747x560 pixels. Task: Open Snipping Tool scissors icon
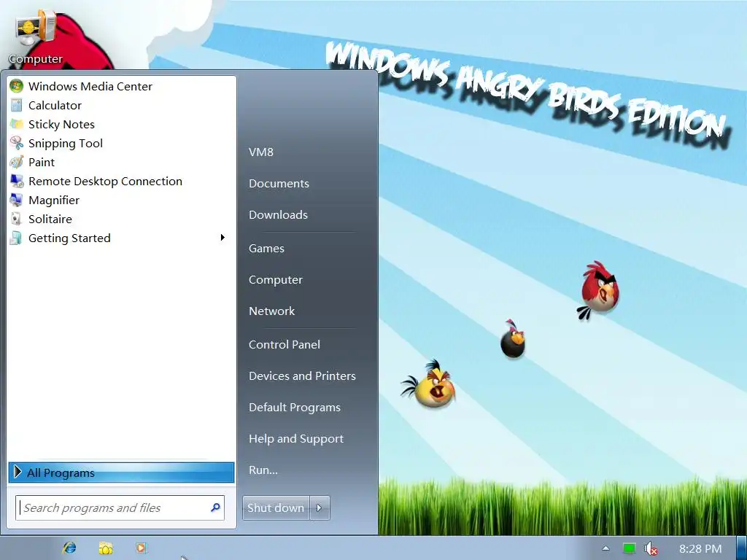[x=16, y=144]
